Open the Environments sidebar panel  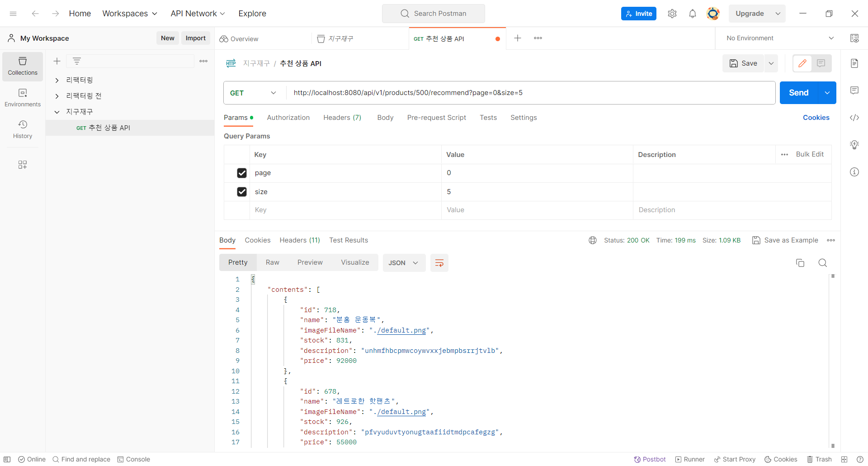[23, 98]
